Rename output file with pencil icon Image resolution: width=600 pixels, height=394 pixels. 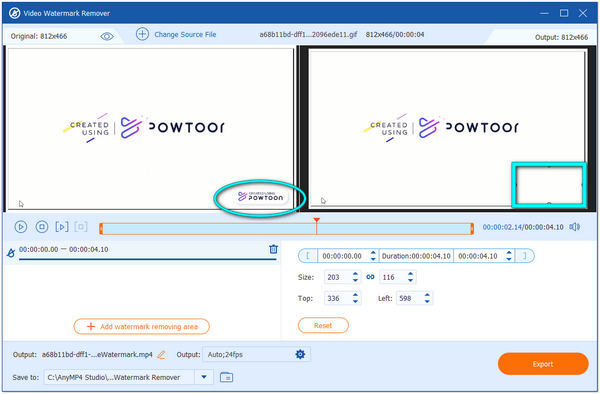161,355
